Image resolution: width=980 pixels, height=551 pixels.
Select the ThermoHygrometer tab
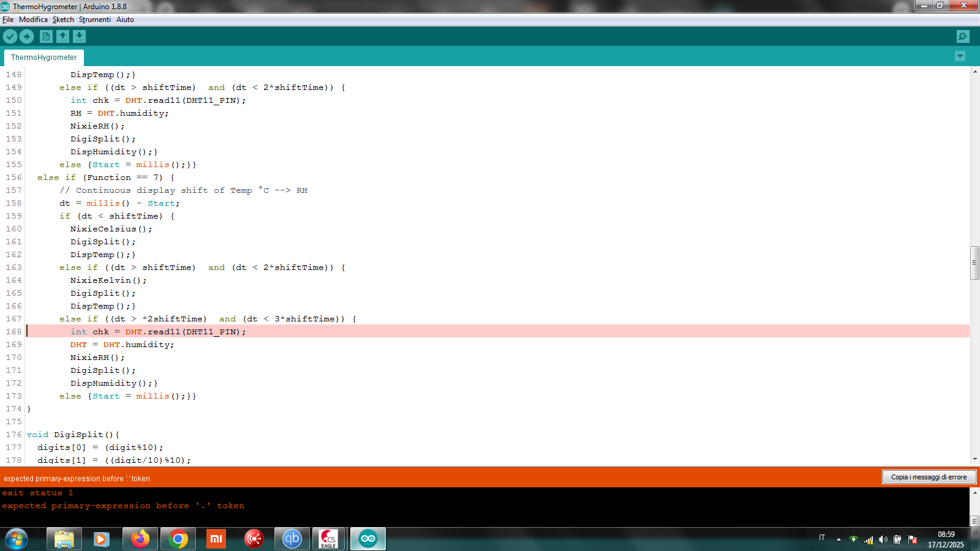pos(43,58)
